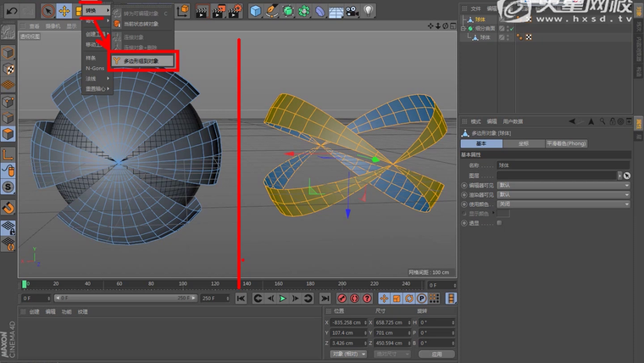Viewport: 644px width, 363px height.
Task: Click the Record active objects button
Action: [341, 299]
